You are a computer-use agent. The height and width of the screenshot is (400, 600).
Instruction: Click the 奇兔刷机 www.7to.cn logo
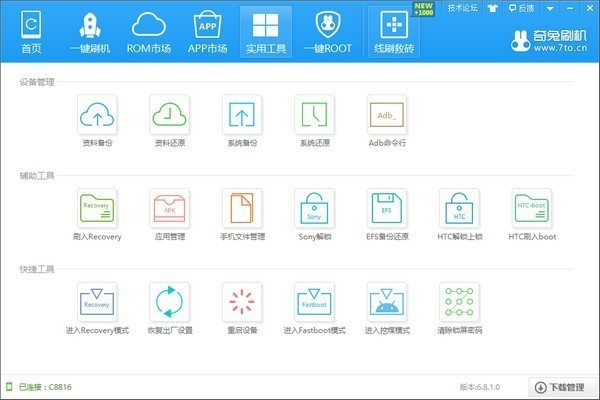(549, 41)
